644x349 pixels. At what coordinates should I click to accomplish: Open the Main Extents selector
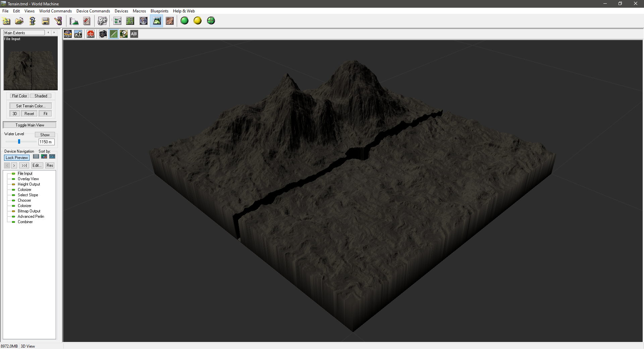(x=24, y=33)
